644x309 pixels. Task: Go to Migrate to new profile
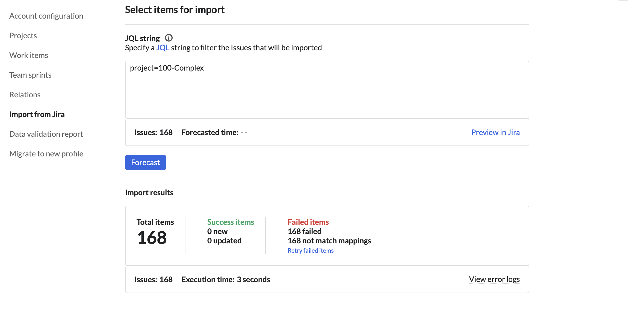[x=46, y=154]
